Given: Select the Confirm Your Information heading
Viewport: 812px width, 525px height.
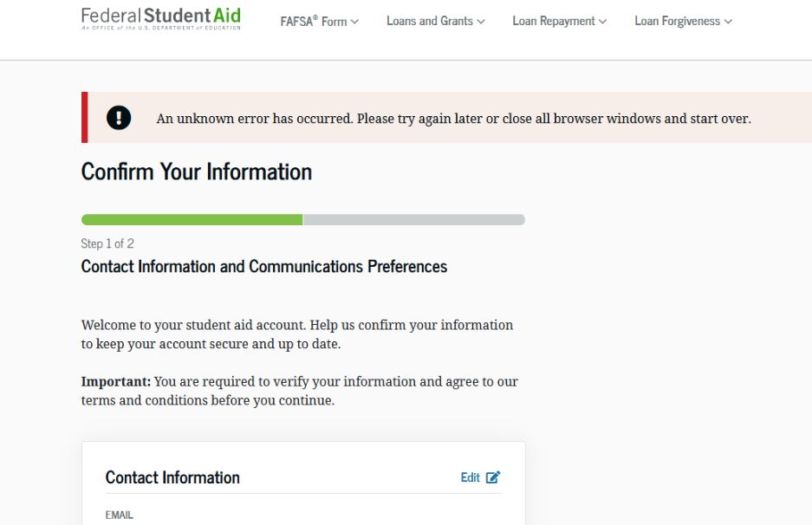Looking at the screenshot, I should 196,172.
